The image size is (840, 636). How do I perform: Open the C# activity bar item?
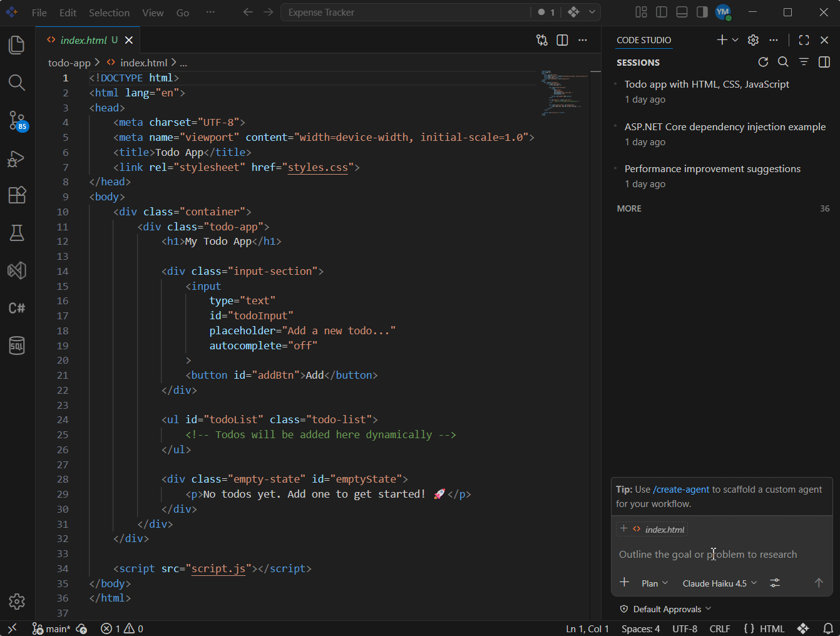[17, 308]
